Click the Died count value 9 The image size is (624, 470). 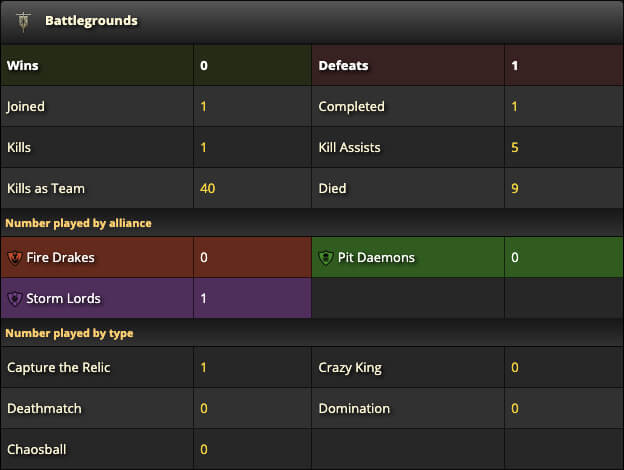click(x=515, y=188)
